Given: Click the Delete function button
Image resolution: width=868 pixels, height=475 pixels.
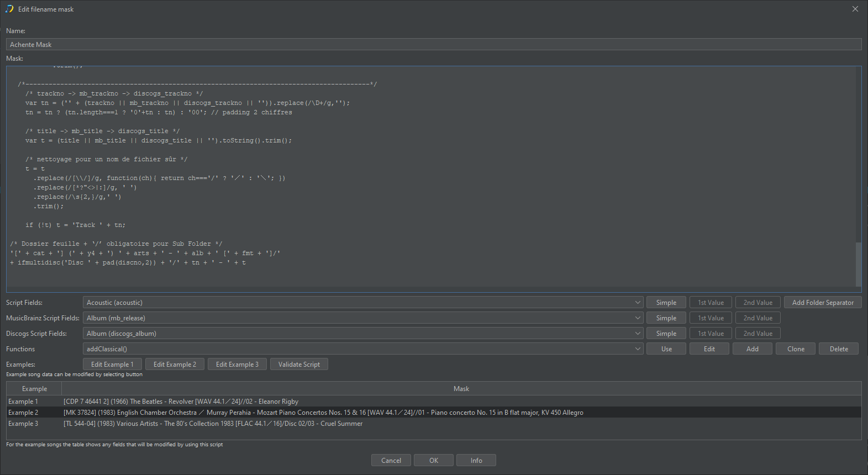Looking at the screenshot, I should tap(839, 349).
